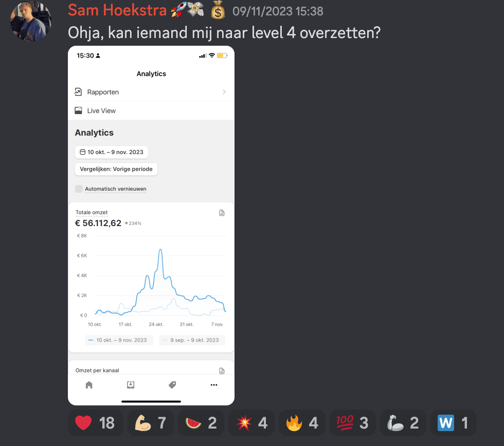This screenshot has width=504, height=446.
Task: Tap the products tag icon in bottom bar
Action: point(172,385)
